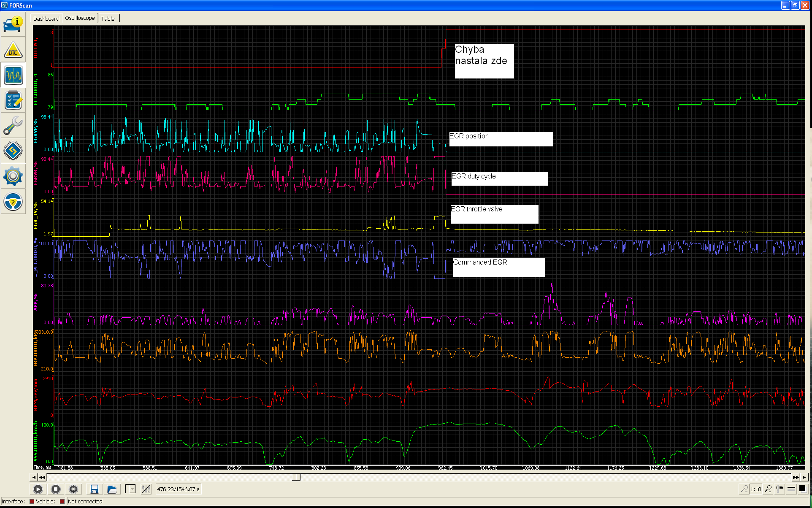Jump to end with fast-forward arrows
This screenshot has height=508, width=812.
pyautogui.click(x=796, y=477)
